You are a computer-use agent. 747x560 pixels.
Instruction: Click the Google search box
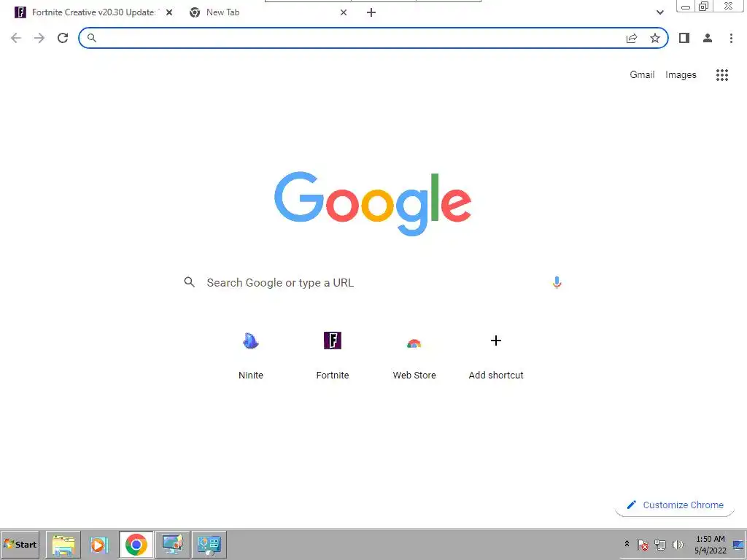373,282
